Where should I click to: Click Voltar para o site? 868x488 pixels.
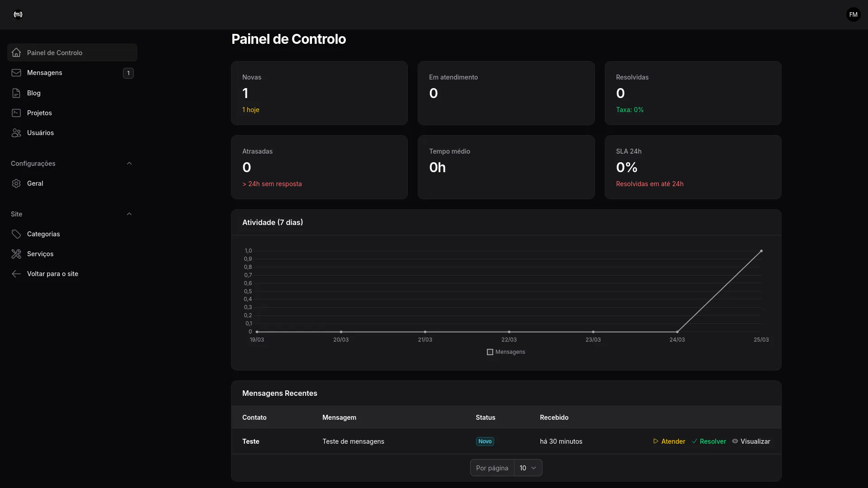[52, 274]
